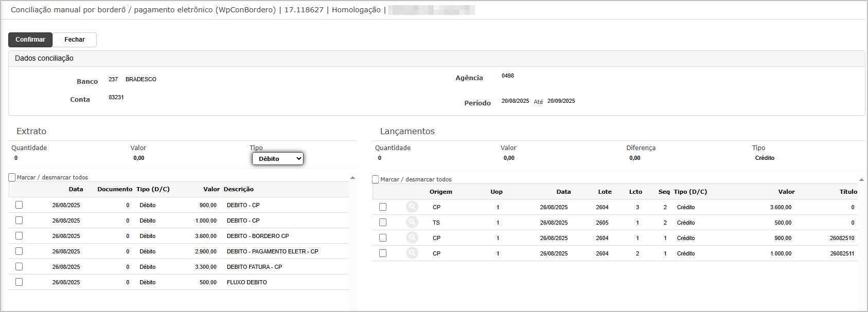The height and width of the screenshot is (312, 868).
Task: Open the Tipo Débito dropdown
Action: 278,159
